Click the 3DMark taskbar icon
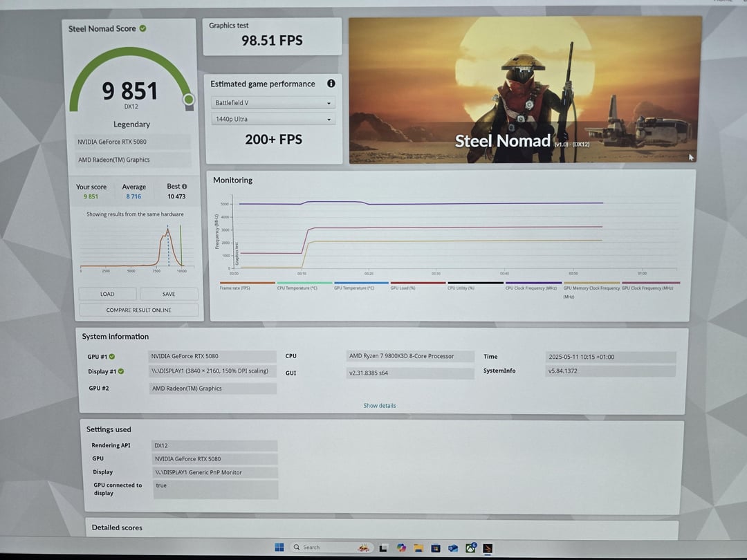This screenshot has height=560, width=747. pyautogui.click(x=488, y=548)
